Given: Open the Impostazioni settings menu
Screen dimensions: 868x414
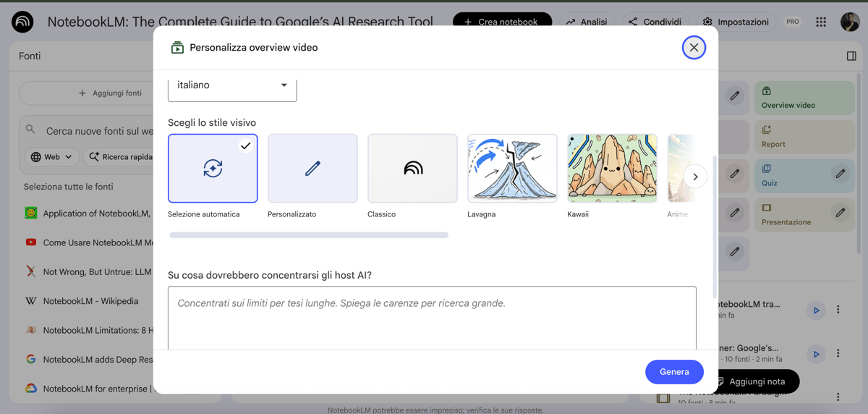Looking at the screenshot, I should point(736,22).
